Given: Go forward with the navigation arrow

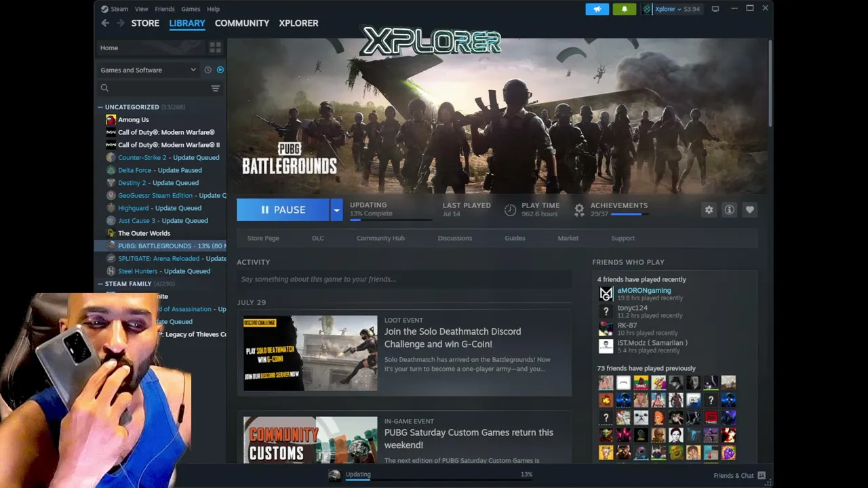Looking at the screenshot, I should coord(120,23).
